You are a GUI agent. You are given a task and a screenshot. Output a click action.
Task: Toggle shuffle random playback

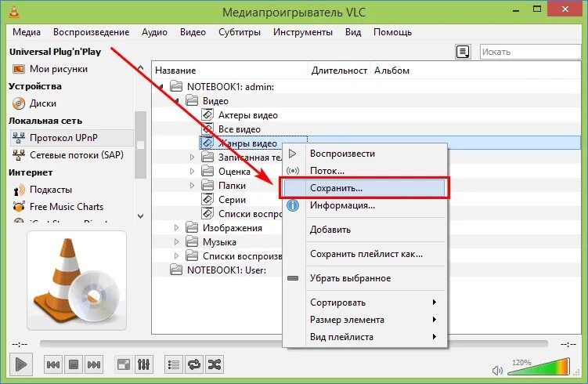click(214, 364)
